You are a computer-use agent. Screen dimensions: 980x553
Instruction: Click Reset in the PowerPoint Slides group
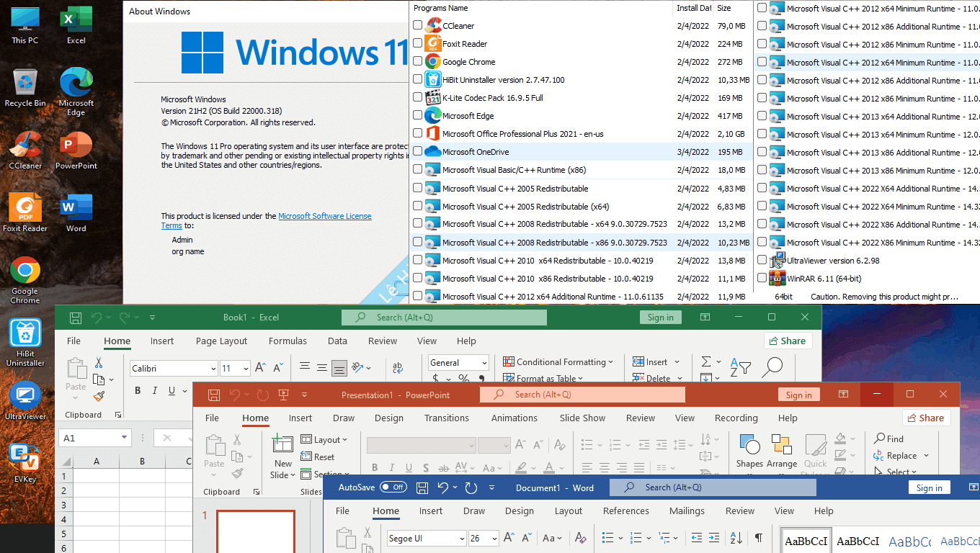pos(318,457)
